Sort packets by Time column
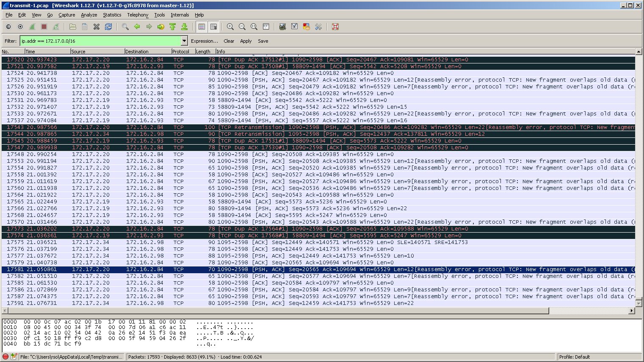 pyautogui.click(x=47, y=52)
